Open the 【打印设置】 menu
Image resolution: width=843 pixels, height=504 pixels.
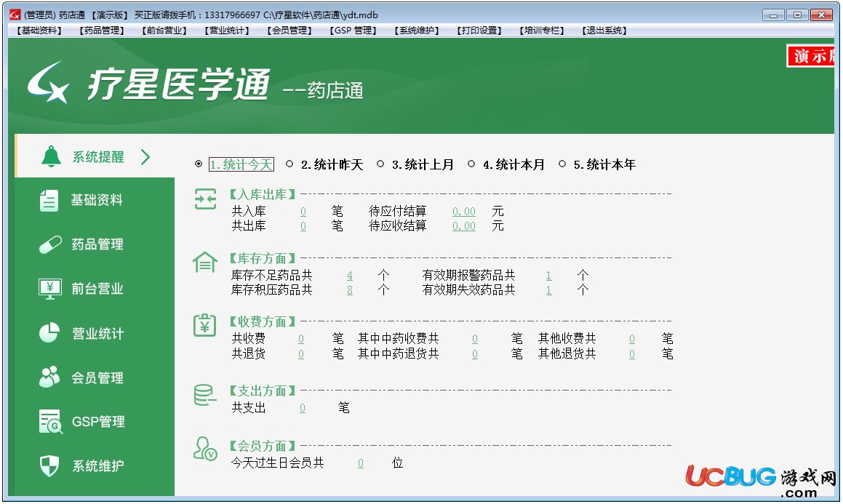(x=479, y=31)
